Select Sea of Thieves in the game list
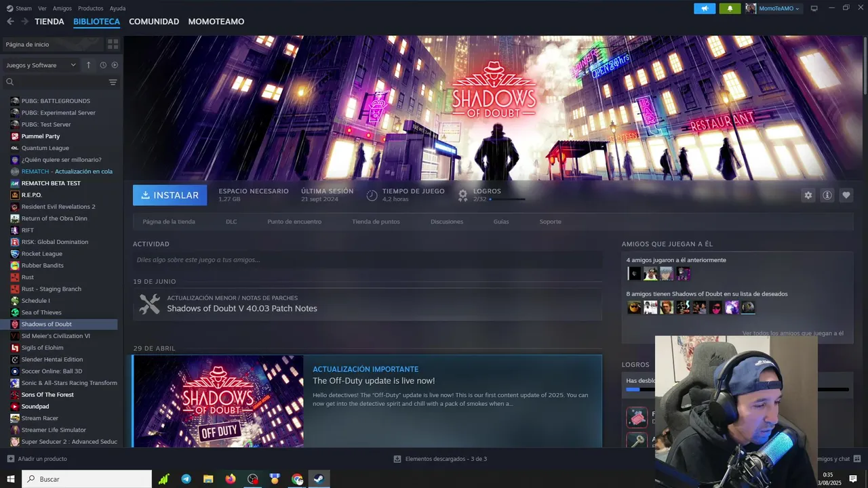Screen dimensions: 868x488 pos(41,312)
